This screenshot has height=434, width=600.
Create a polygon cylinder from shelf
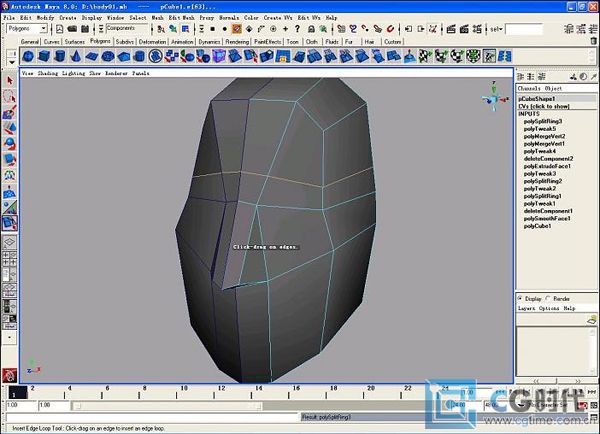[x=60, y=57]
